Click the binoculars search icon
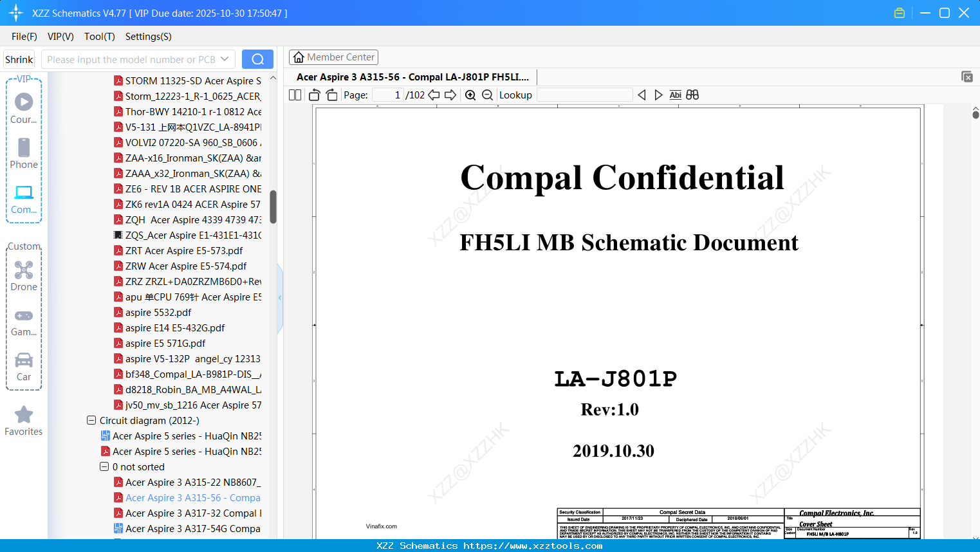This screenshot has width=980, height=552. (x=692, y=95)
